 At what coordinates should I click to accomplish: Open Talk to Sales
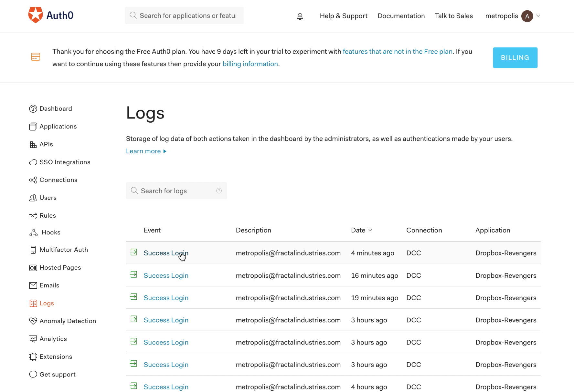tap(454, 16)
